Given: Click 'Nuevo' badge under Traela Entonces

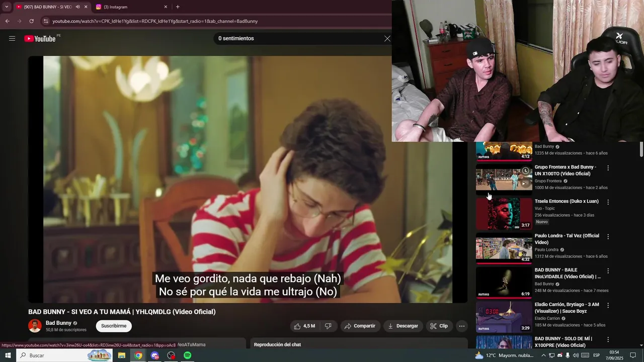Looking at the screenshot, I should (x=542, y=222).
